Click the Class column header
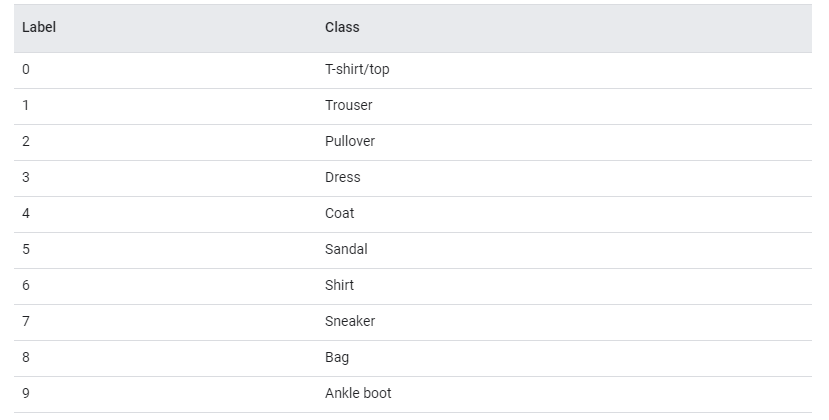Image resolution: width=829 pixels, height=420 pixels. [x=342, y=27]
